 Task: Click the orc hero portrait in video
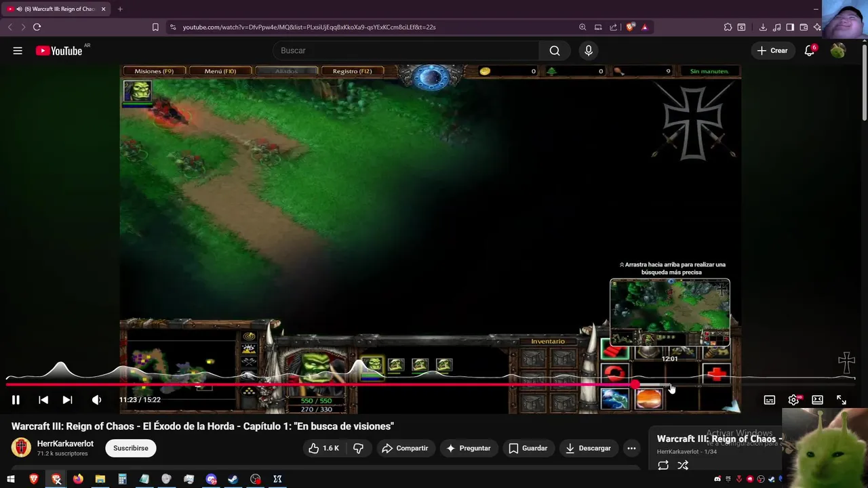coord(137,91)
